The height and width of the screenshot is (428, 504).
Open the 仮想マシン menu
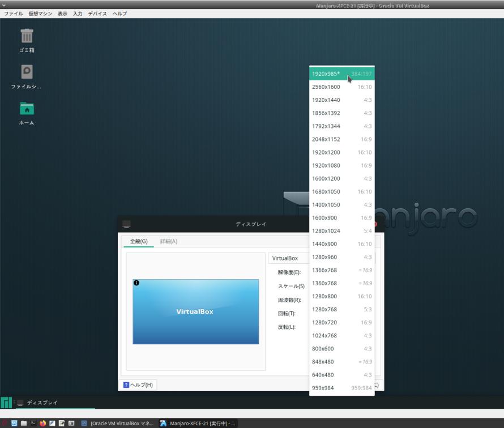[x=40, y=14]
